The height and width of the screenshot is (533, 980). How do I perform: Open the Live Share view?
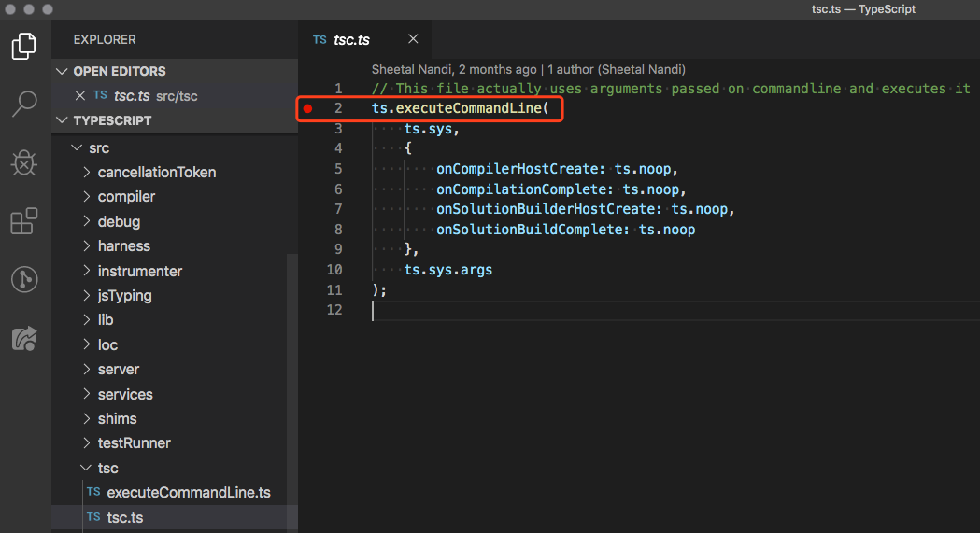24,338
